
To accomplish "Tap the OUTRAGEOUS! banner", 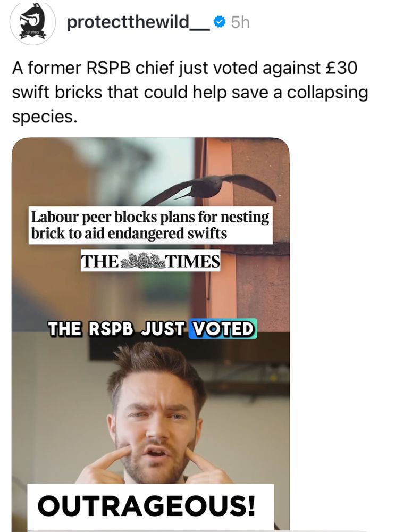I will 150,505.
